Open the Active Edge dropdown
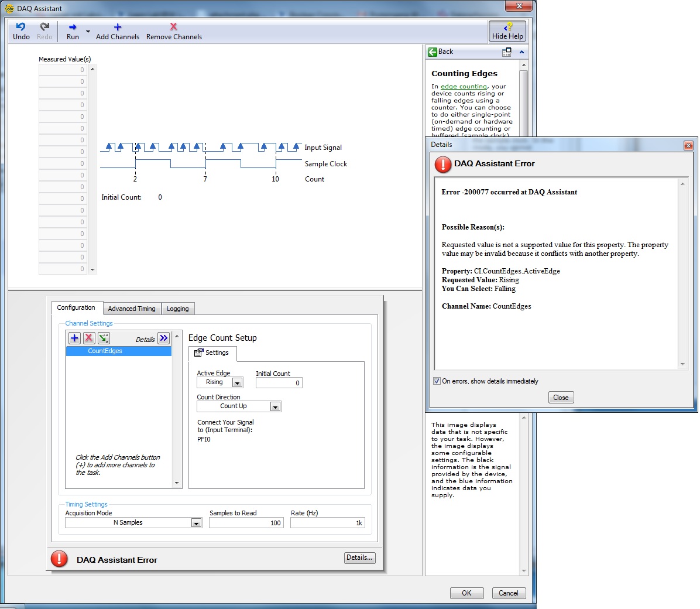This screenshot has width=700, height=609. coord(237,382)
